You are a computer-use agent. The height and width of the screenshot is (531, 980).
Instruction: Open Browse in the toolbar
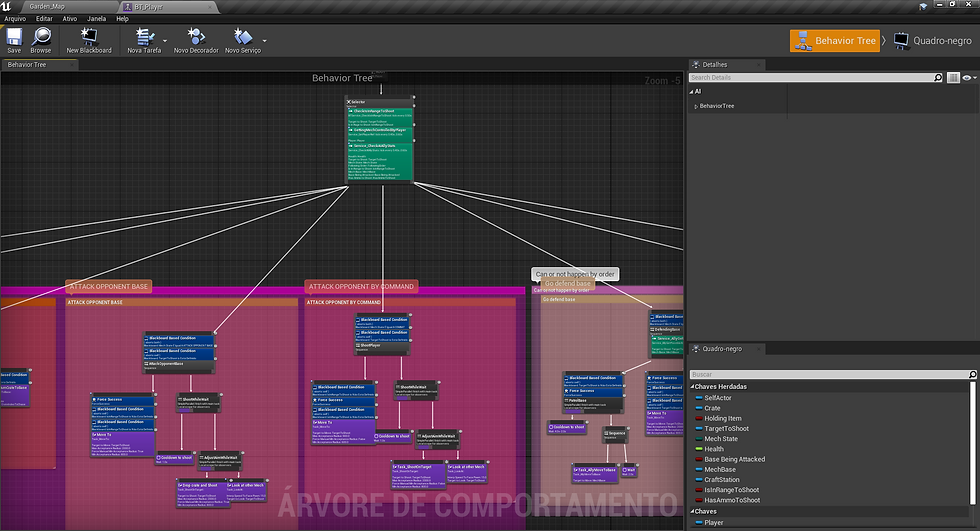click(41, 36)
